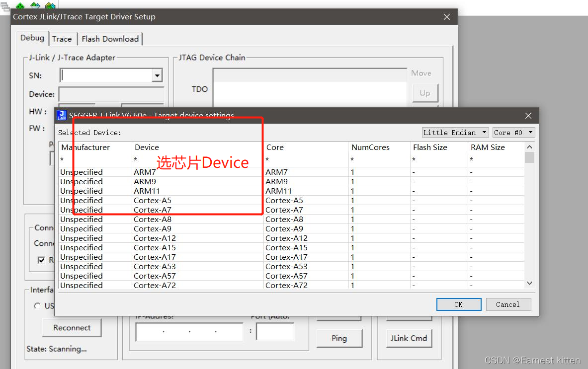Viewport: 588px width, 369px height.
Task: Click the Ping button
Action: tap(339, 338)
